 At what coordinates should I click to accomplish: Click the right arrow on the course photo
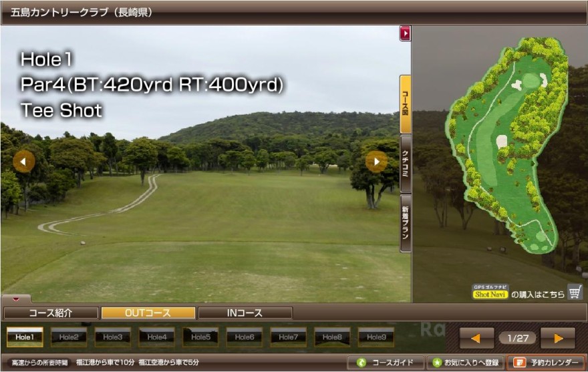tap(376, 161)
